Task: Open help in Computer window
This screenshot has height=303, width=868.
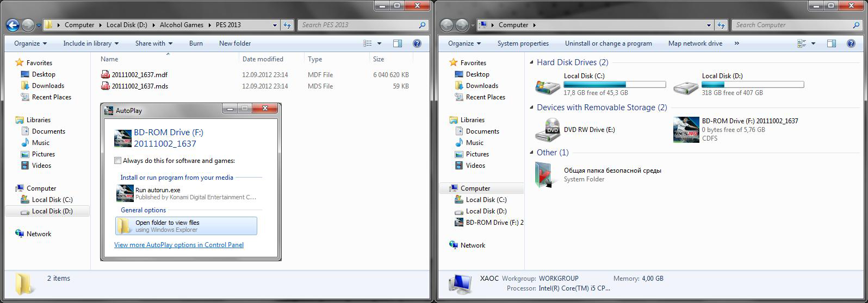Action: pyautogui.click(x=851, y=43)
